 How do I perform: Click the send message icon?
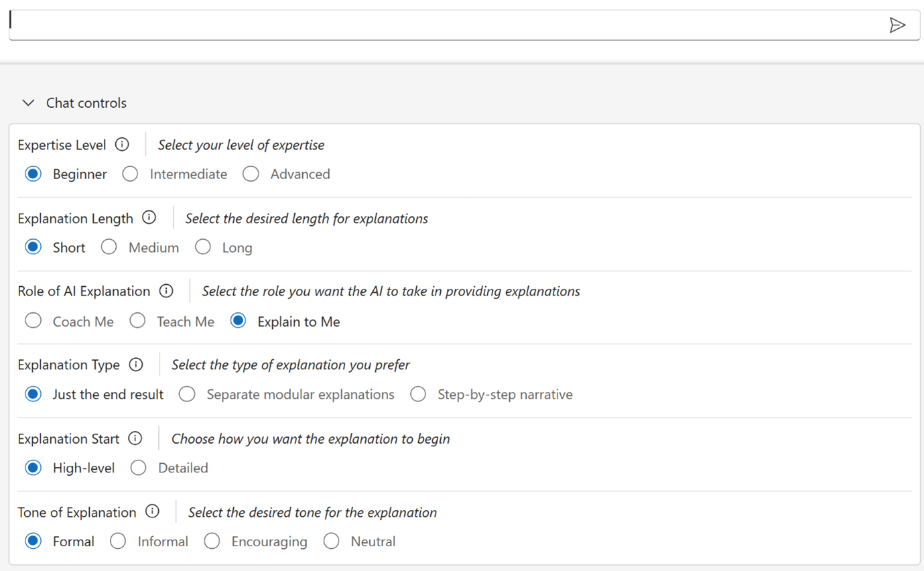pyautogui.click(x=898, y=25)
